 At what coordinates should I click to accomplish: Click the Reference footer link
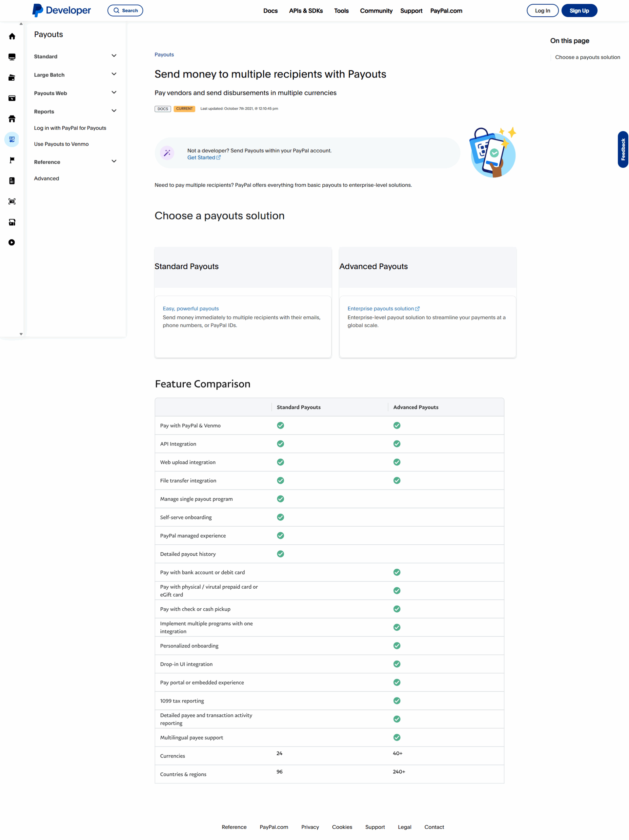point(234,827)
